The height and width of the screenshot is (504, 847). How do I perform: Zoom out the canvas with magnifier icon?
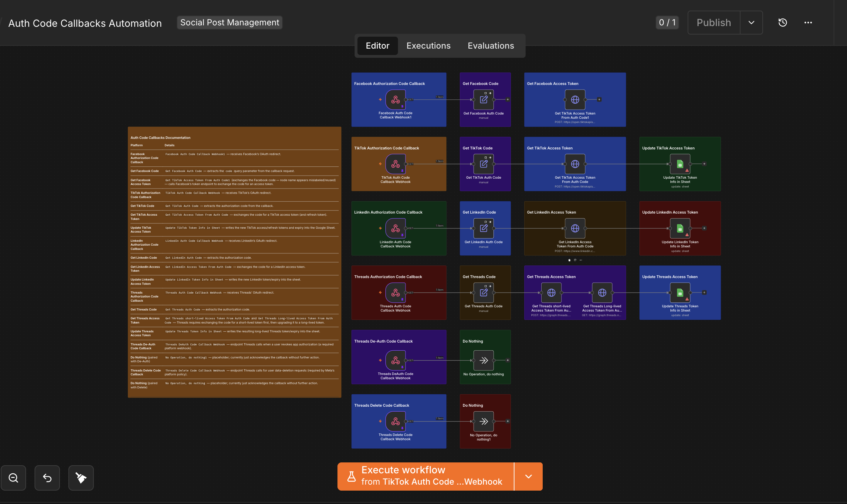point(13,478)
